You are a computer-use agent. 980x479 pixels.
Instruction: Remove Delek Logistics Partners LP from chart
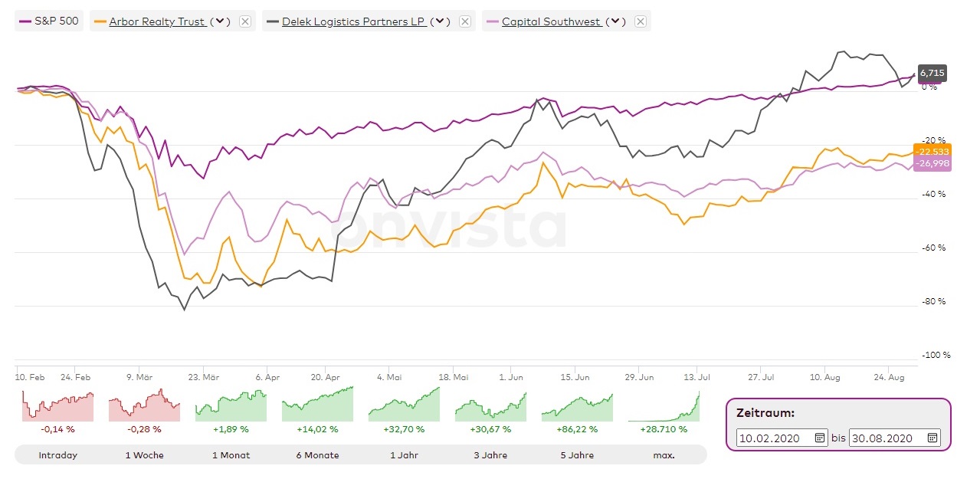464,21
